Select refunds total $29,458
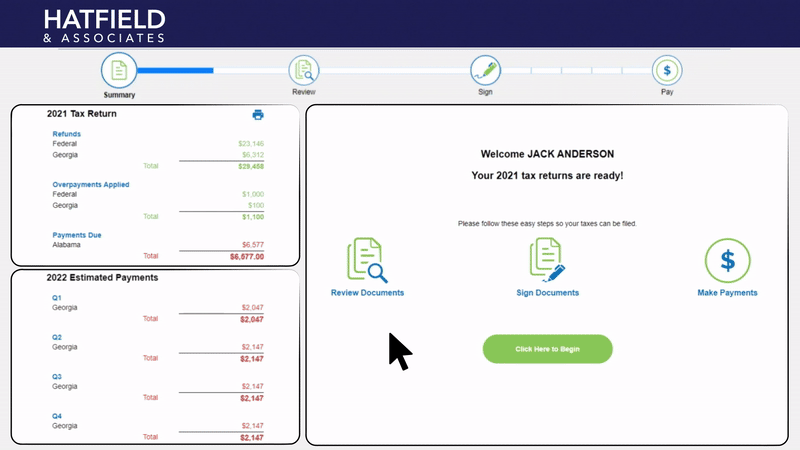The height and width of the screenshot is (450, 800). point(251,166)
